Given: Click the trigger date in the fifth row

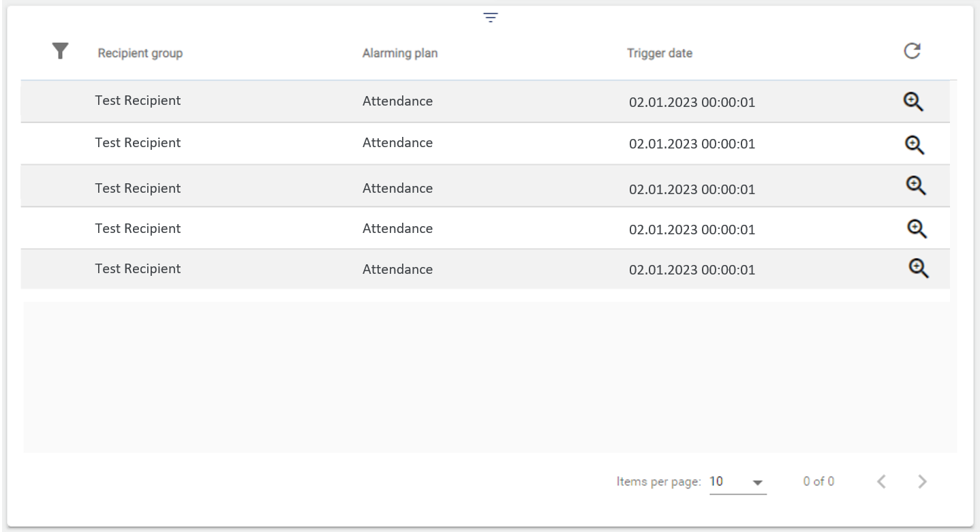Looking at the screenshot, I should (691, 270).
